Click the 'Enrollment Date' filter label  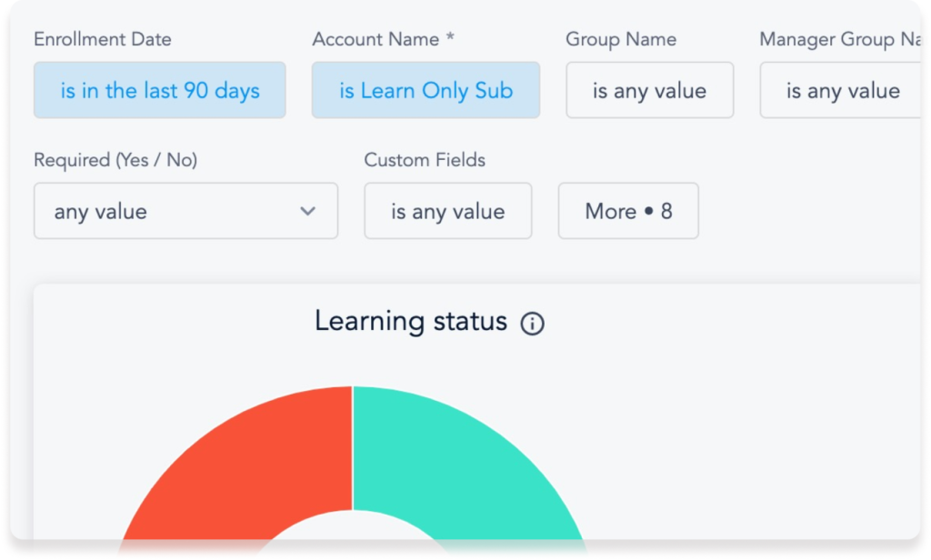click(102, 40)
